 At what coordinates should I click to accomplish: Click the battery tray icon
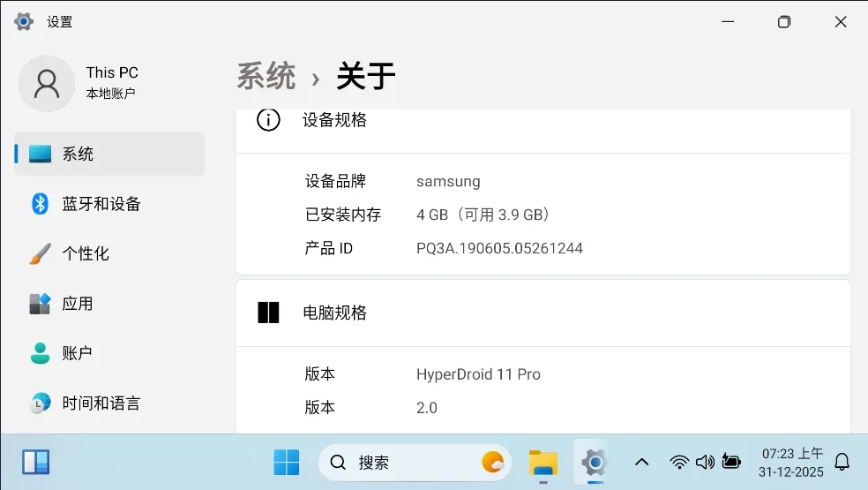731,462
